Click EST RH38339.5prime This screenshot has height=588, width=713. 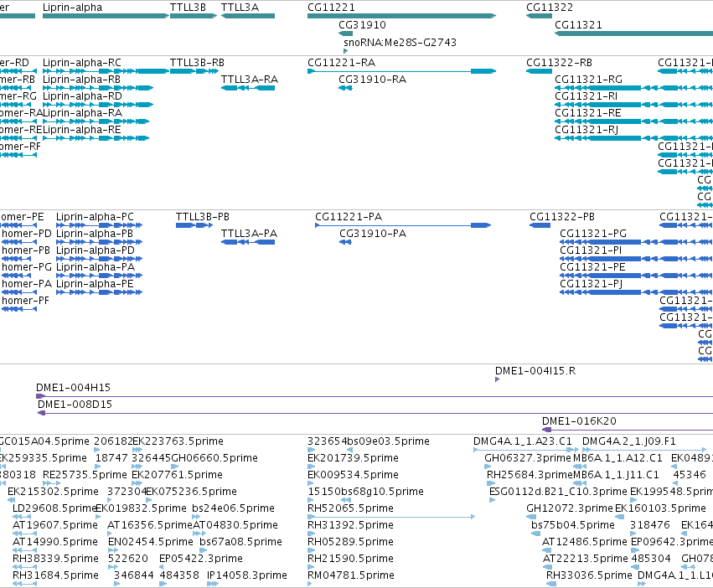click(x=55, y=559)
